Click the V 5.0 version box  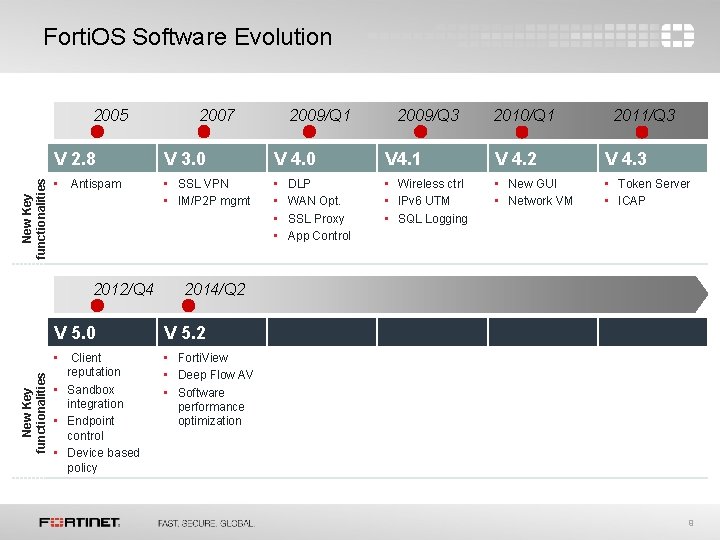pyautogui.click(x=102, y=332)
